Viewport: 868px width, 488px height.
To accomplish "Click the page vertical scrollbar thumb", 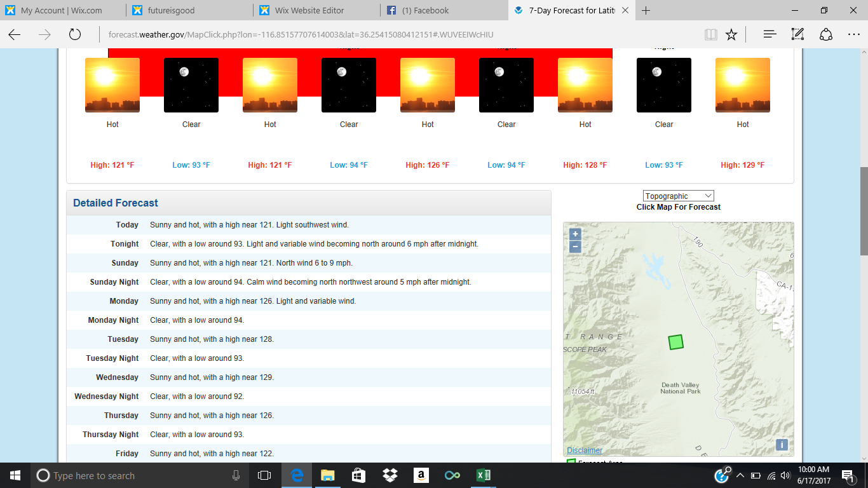I will click(864, 210).
